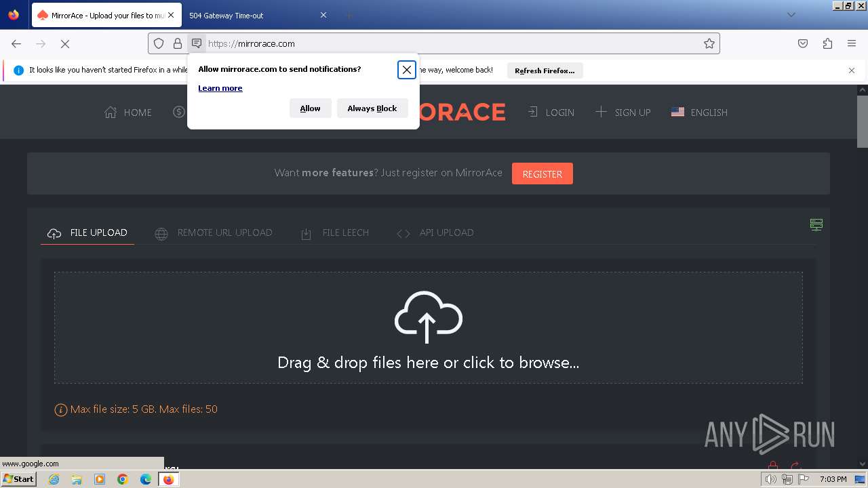Choose Always Block for notifications
This screenshot has height=488, width=868.
tap(372, 108)
